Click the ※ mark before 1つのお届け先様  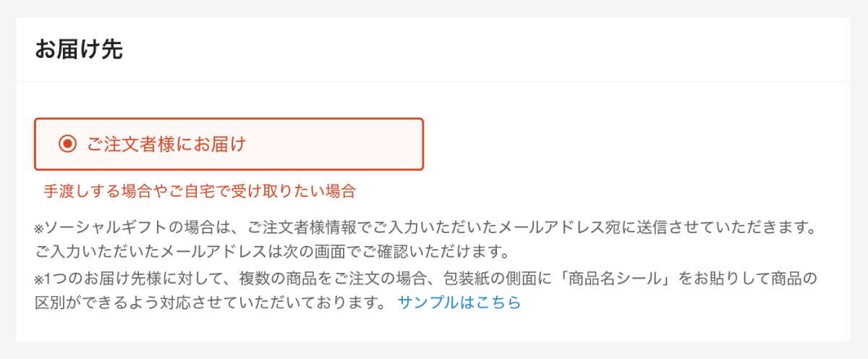point(40,279)
